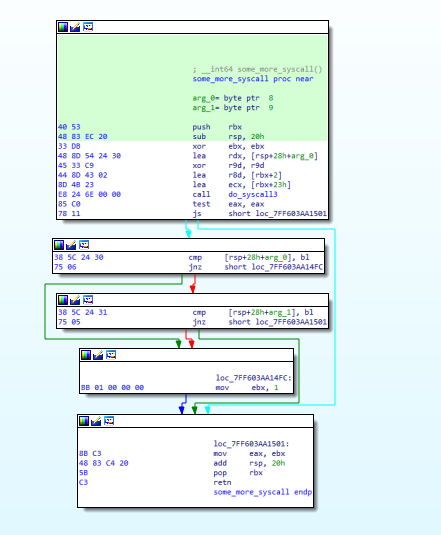
Task: Set node color on the cmp arg_0 block
Action: 59,245
